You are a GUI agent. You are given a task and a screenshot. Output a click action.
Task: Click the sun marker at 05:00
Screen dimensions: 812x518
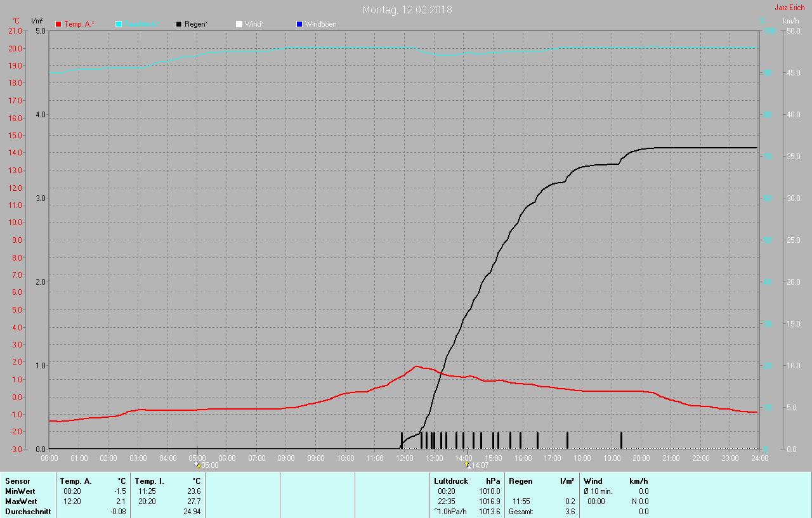click(197, 464)
